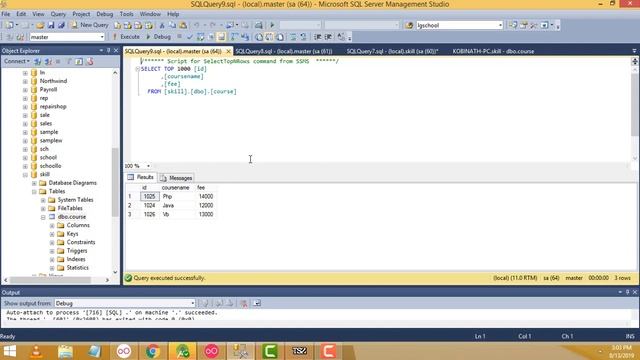640x360 pixels.
Task: Open the Connect dropdown in Object Explorer
Action: coord(17,61)
